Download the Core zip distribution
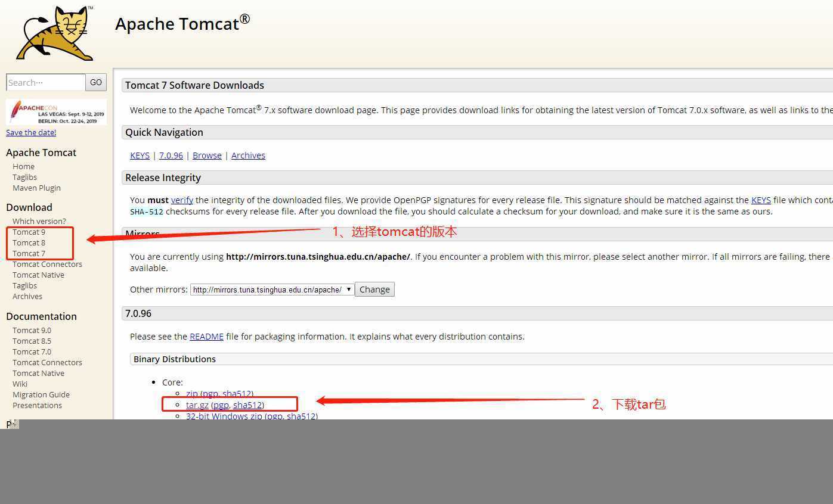 pyautogui.click(x=191, y=394)
